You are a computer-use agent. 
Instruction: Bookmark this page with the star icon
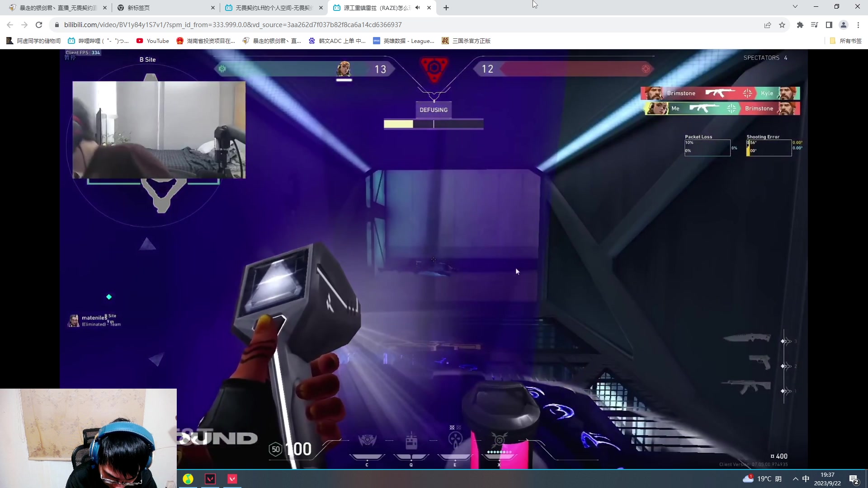click(782, 25)
